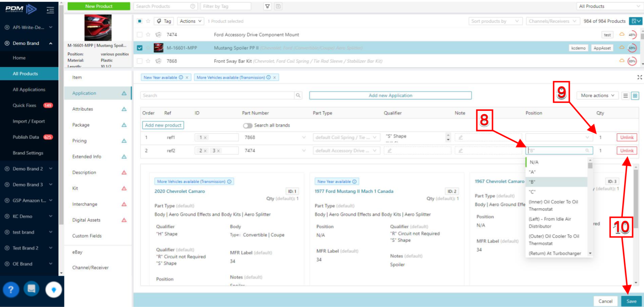
Task: Click the Search Products input field
Action: (166, 6)
